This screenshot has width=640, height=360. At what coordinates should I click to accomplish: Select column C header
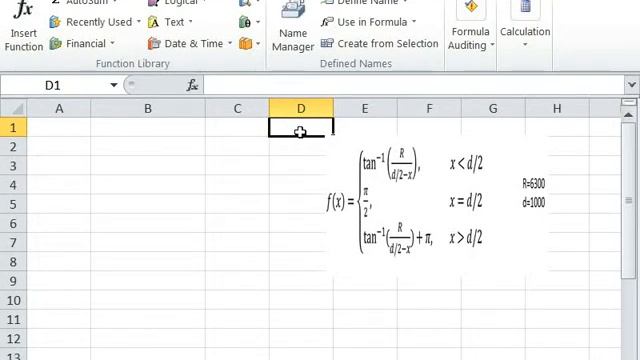(x=237, y=109)
